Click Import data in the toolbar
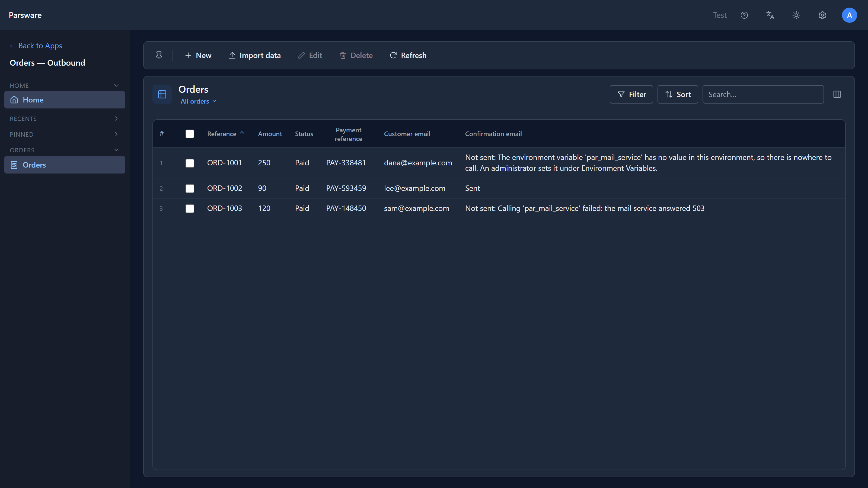Screen dimensions: 868x488 255,55
